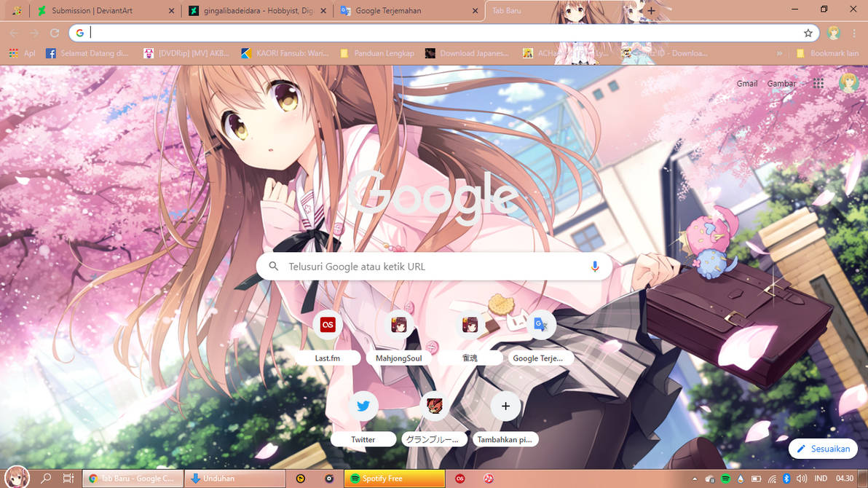The height and width of the screenshot is (488, 868).
Task: Open the Google apps grid
Action: (x=818, y=83)
